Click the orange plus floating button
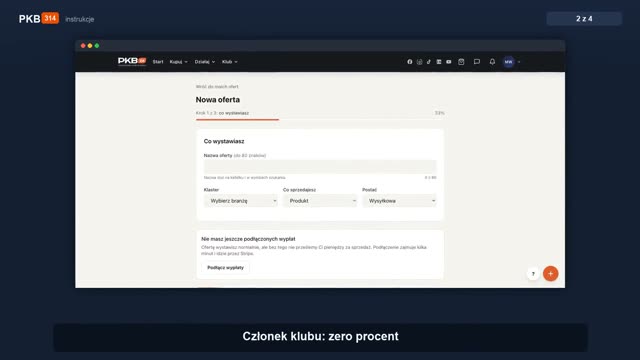The width and height of the screenshot is (640, 360). (551, 273)
